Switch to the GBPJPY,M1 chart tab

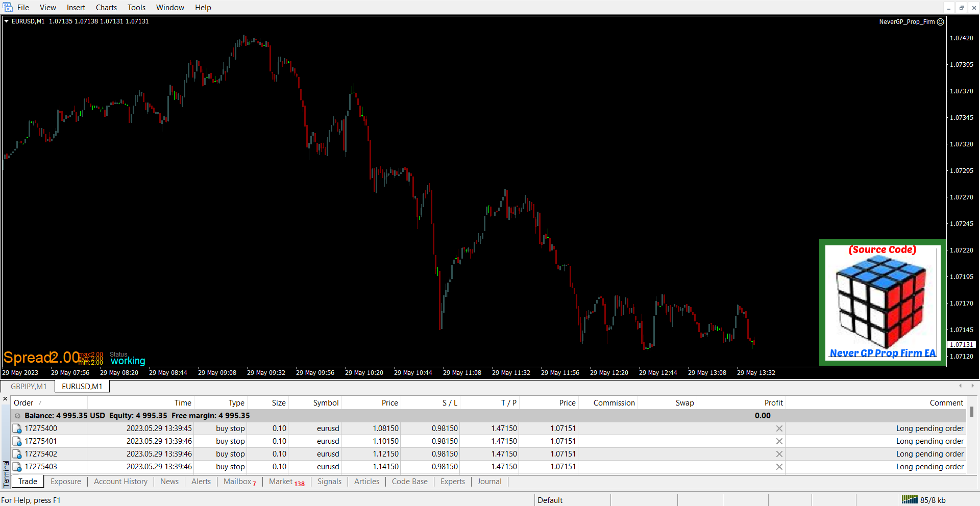29,387
